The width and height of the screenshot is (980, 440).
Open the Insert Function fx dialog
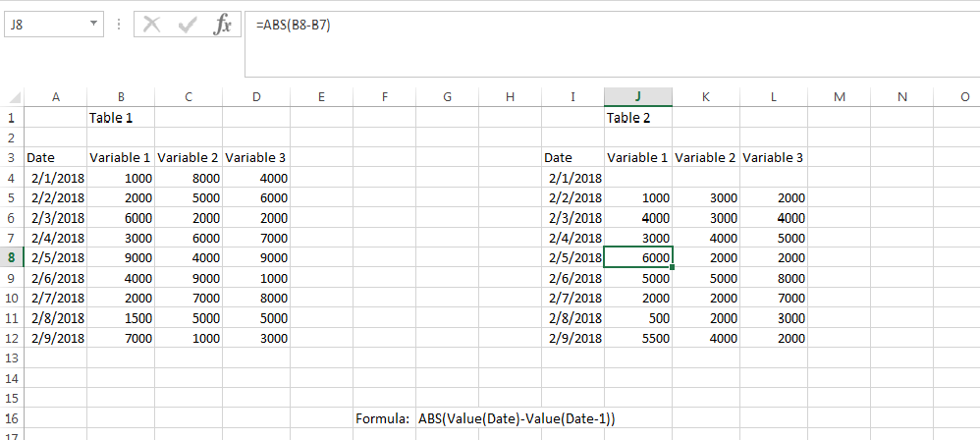pos(222,25)
